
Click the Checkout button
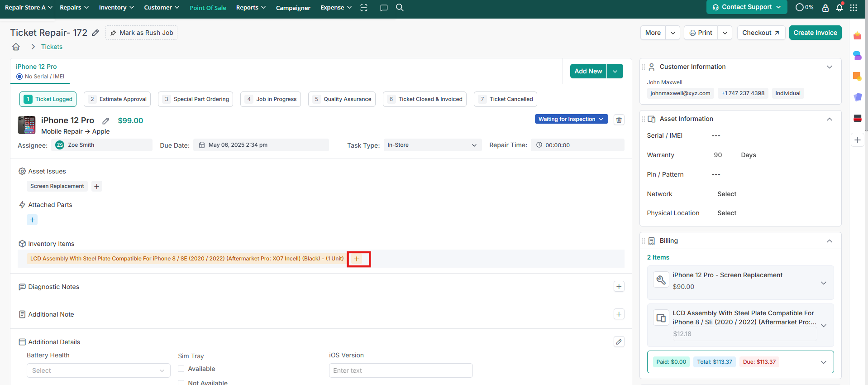click(x=761, y=33)
